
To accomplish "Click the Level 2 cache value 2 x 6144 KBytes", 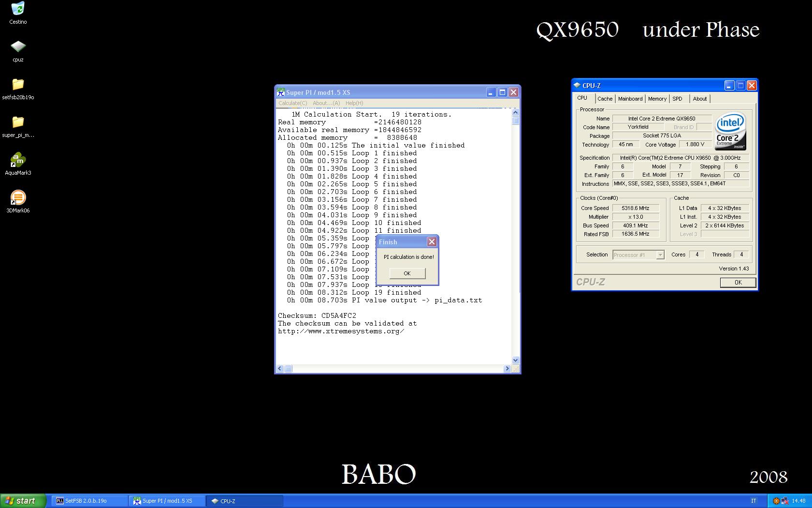I will 725,225.
